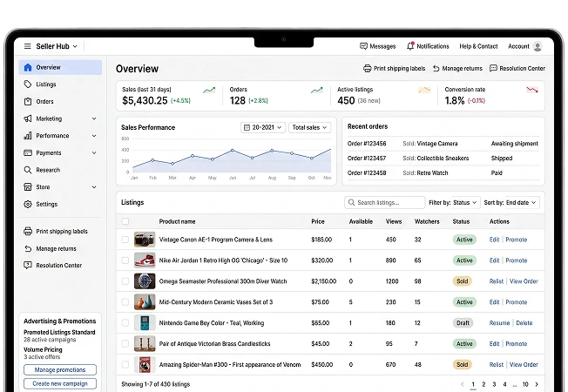Open Settings in the sidebar

click(x=60, y=205)
